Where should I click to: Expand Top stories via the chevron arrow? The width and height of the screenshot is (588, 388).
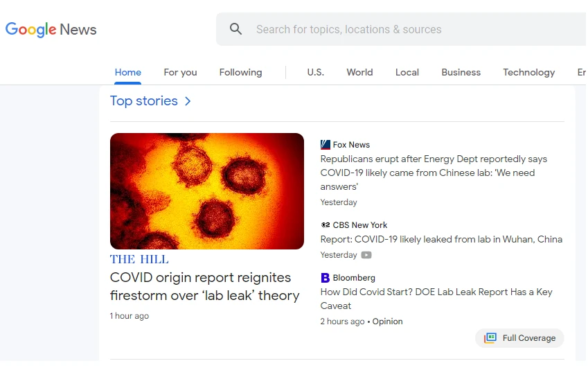[188, 101]
